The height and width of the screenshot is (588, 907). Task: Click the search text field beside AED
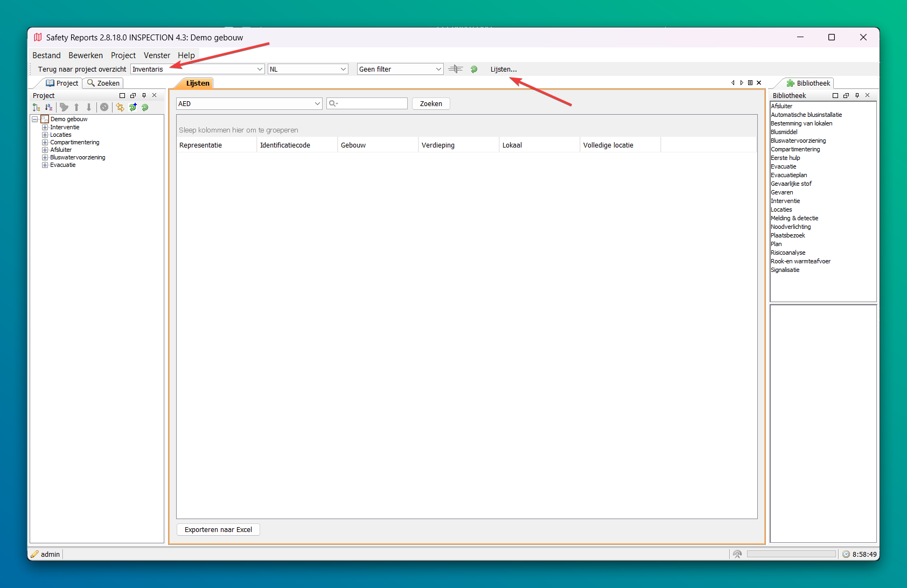pos(372,104)
